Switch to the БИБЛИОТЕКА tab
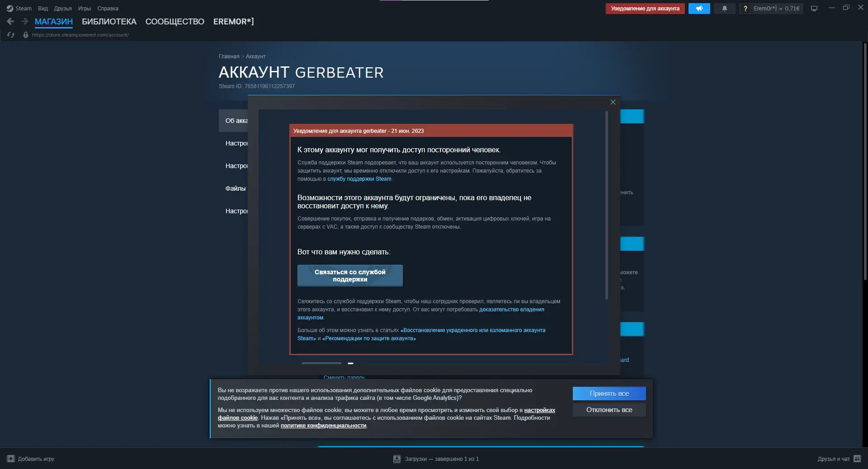 click(x=109, y=22)
